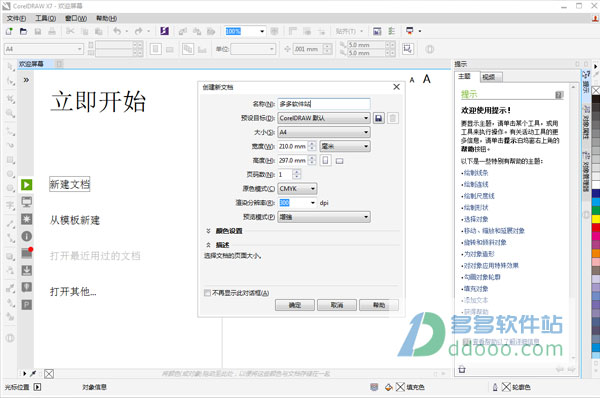Switch to the Video tab in Hints

[490, 77]
